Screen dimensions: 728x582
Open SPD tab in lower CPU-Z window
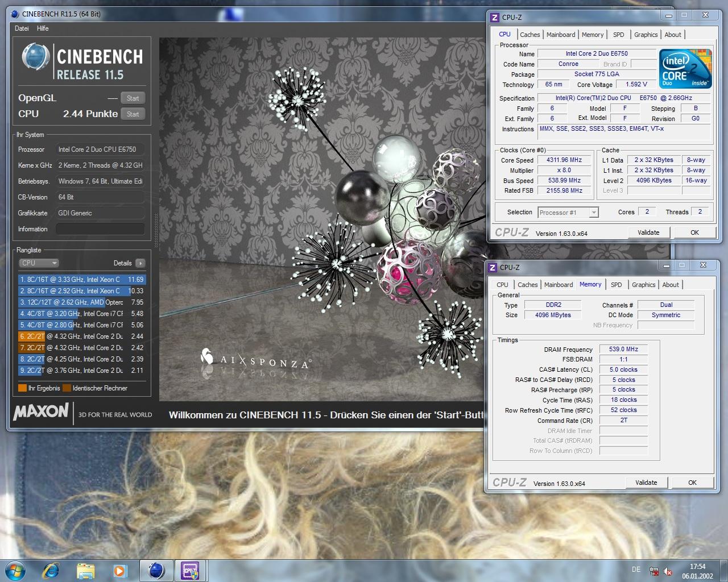617,285
